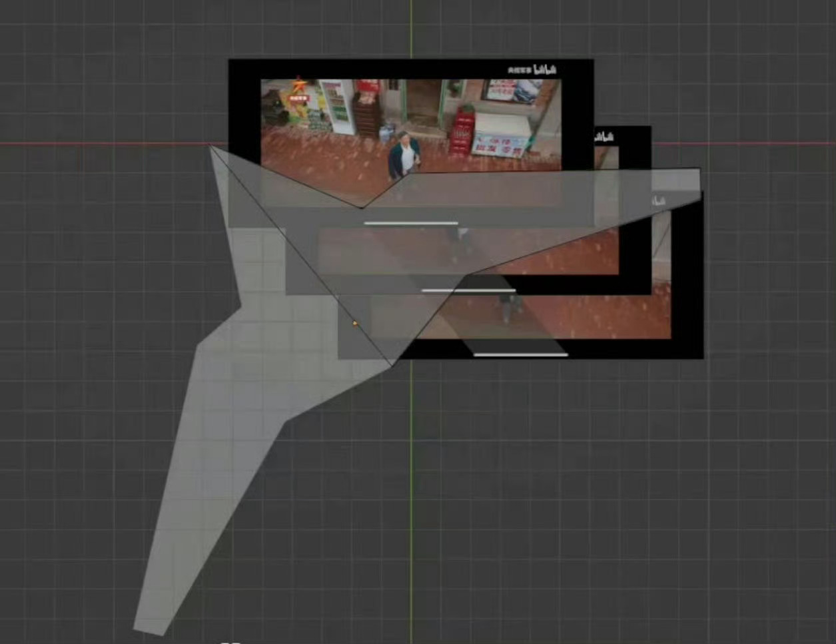The image size is (836, 644).
Task: Click the red crate stack in the front image
Action: pos(463,133)
